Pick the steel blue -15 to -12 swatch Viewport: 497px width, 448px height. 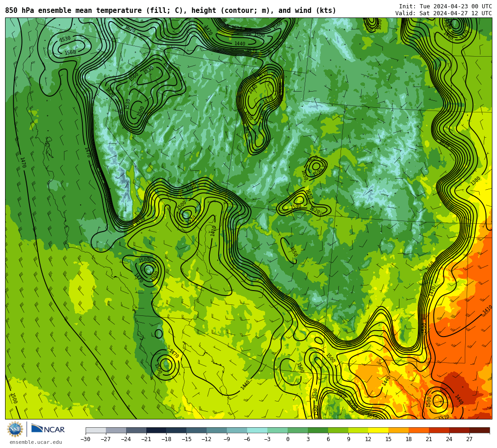[x=197, y=430]
